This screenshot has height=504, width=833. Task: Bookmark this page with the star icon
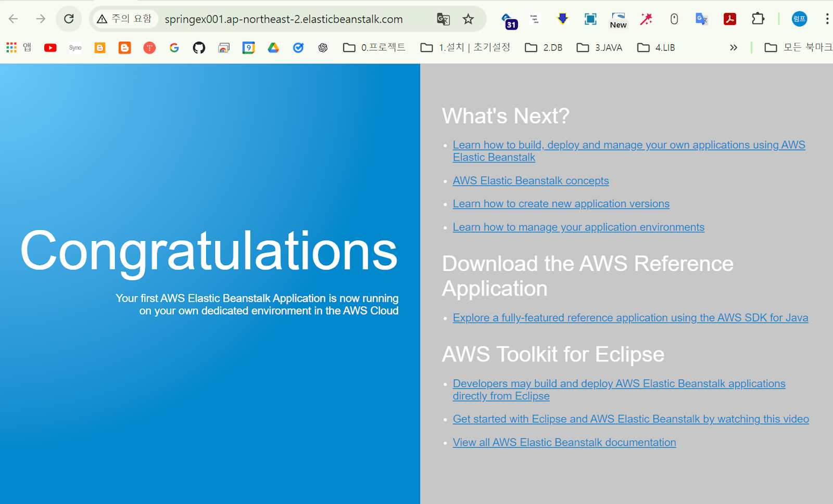[x=469, y=19]
